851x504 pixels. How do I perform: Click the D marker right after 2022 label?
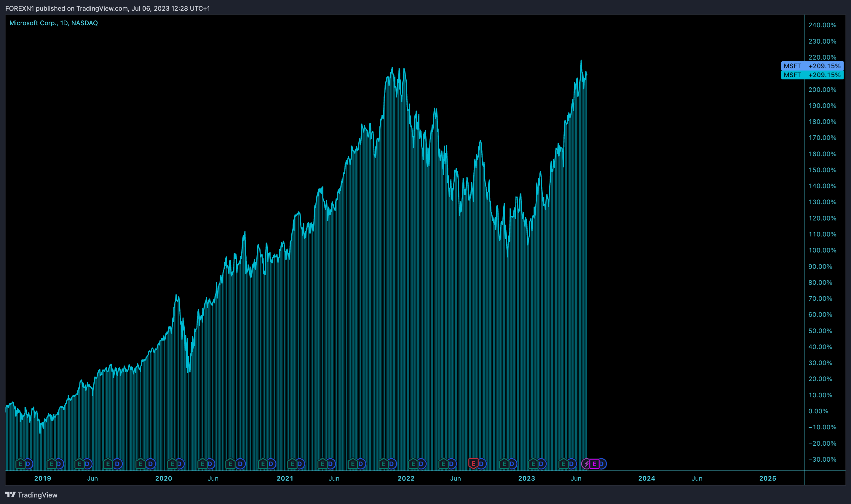[x=421, y=464]
